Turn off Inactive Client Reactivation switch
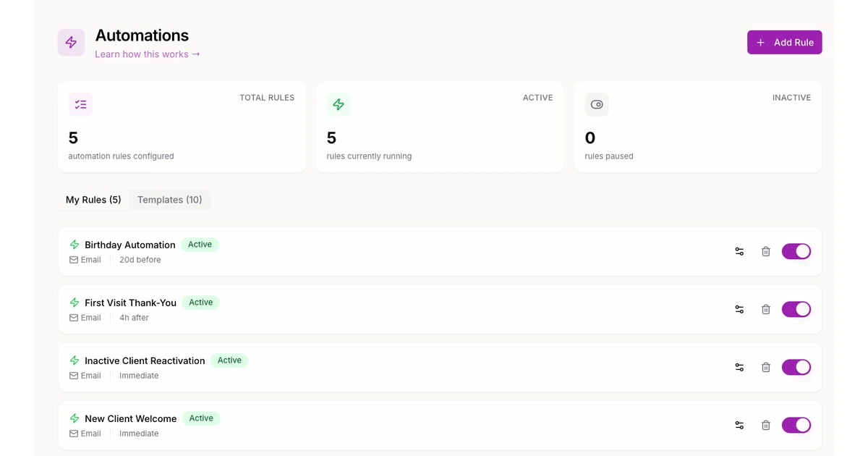 click(796, 368)
